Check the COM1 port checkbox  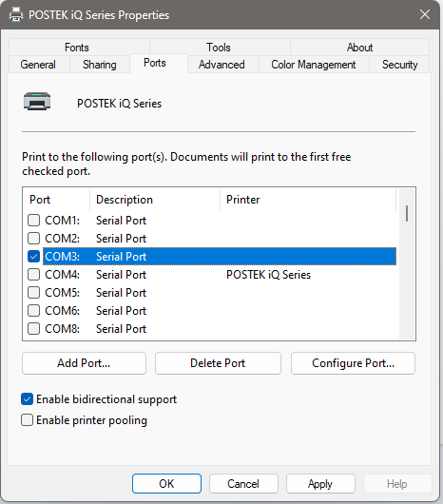(33, 221)
